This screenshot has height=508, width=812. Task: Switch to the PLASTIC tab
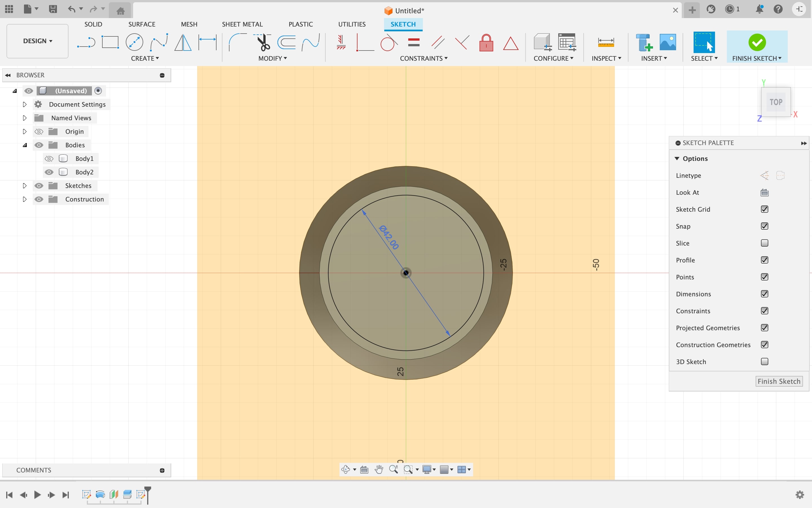(301, 24)
